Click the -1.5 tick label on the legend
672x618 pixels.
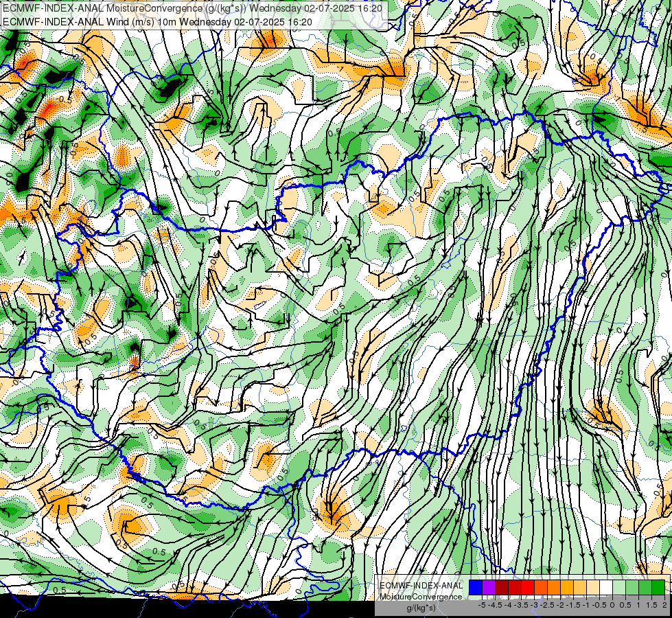[x=573, y=605]
